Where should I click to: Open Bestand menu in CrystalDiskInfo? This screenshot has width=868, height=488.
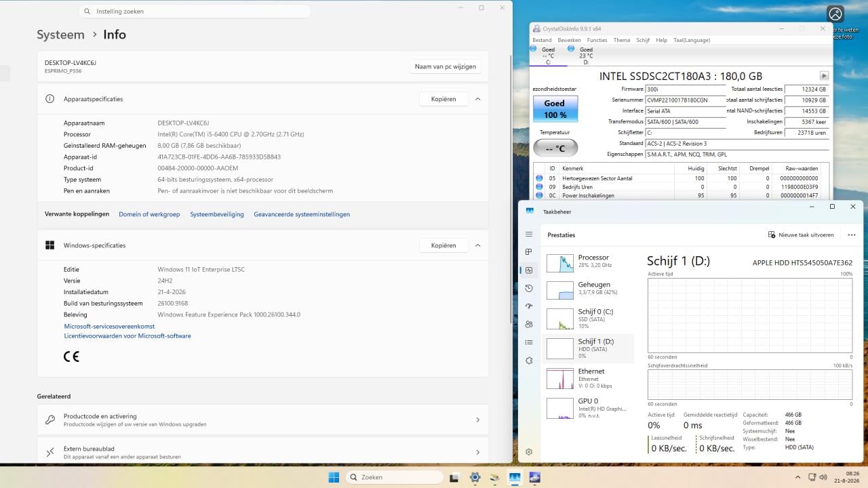542,40
